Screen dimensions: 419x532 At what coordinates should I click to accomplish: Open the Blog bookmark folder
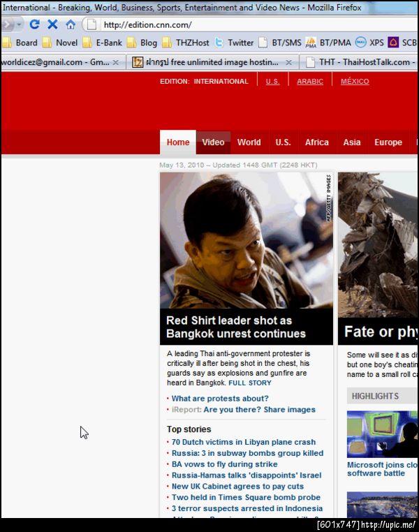click(x=142, y=43)
